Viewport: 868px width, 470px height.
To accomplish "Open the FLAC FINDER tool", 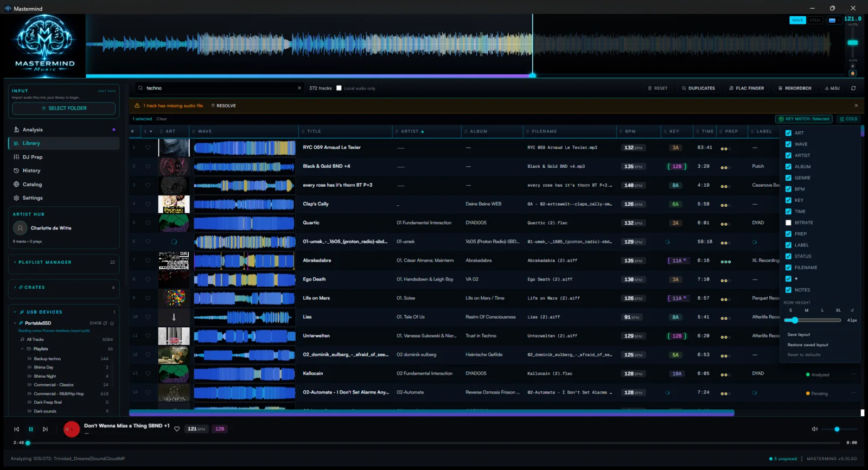I will point(746,88).
